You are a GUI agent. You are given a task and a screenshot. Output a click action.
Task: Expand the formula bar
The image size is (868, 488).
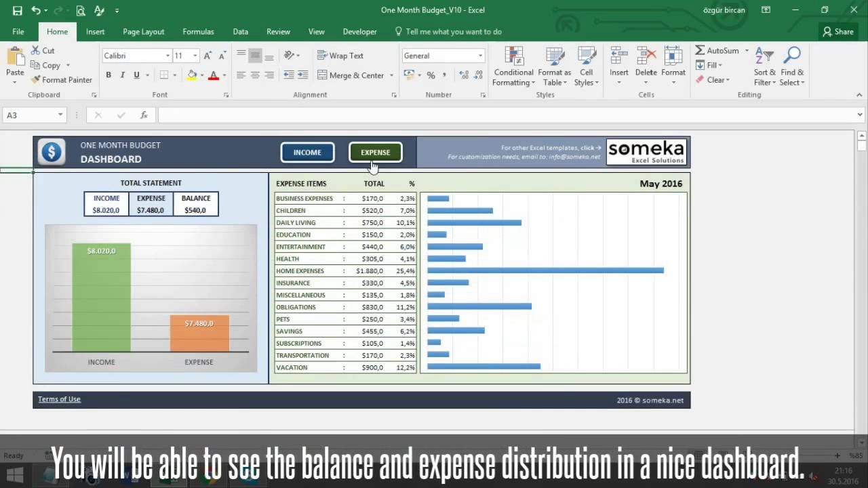(x=860, y=115)
